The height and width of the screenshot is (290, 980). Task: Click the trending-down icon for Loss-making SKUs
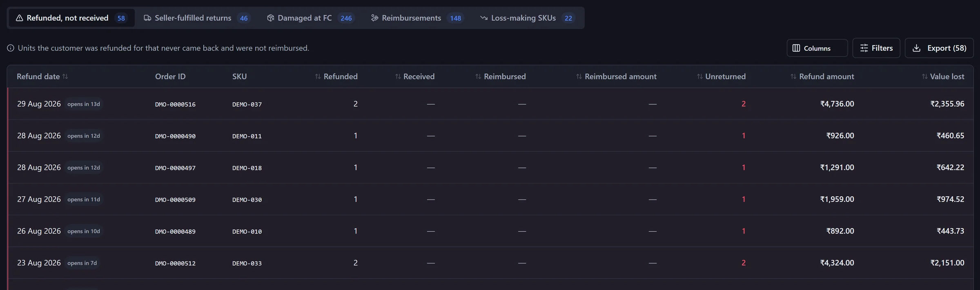pyautogui.click(x=484, y=18)
